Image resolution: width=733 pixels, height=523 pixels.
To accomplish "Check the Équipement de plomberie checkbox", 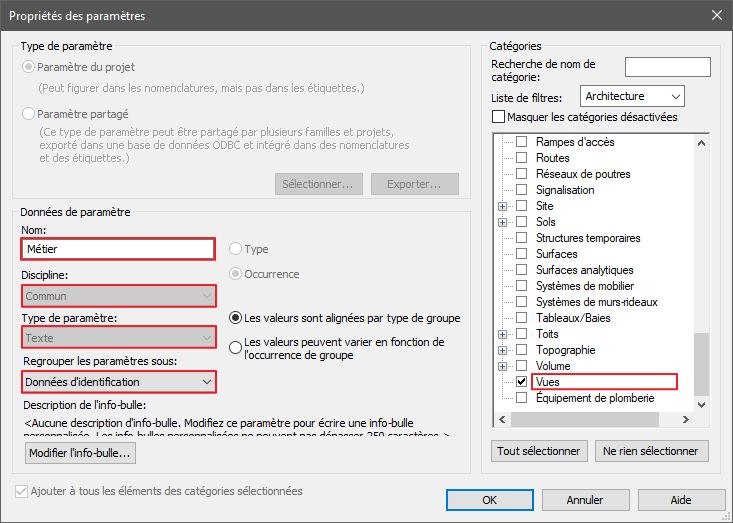I will [521, 398].
